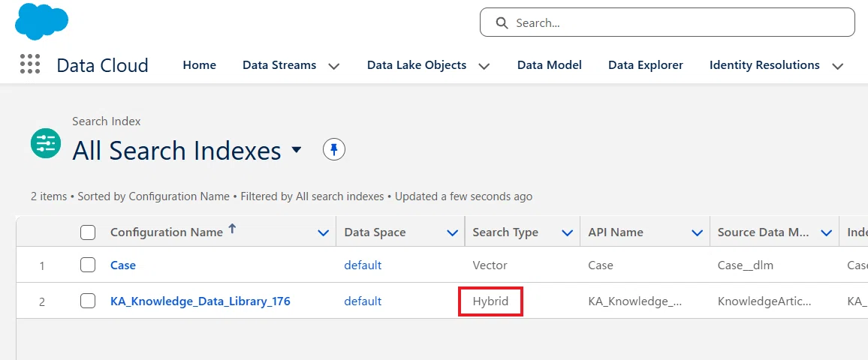Click the KnowledgeArtic... source data cell
Image resolution: width=868 pixels, height=360 pixels.
pos(764,301)
